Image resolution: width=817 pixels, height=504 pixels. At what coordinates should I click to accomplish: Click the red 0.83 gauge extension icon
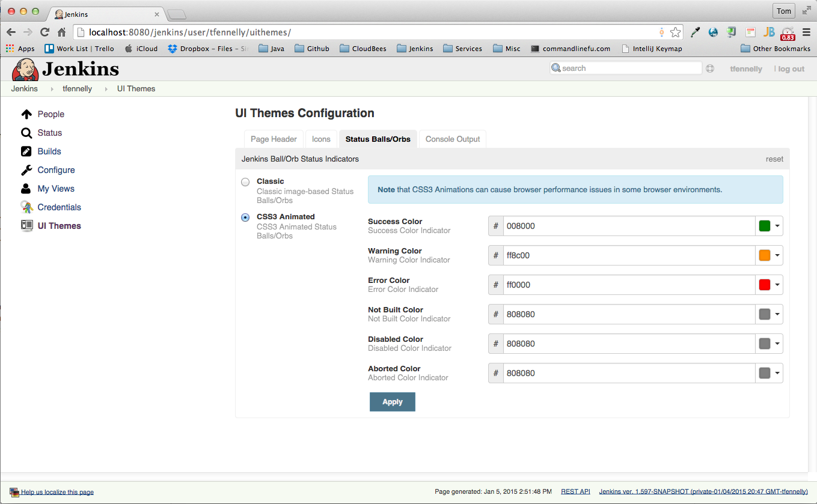coord(788,33)
